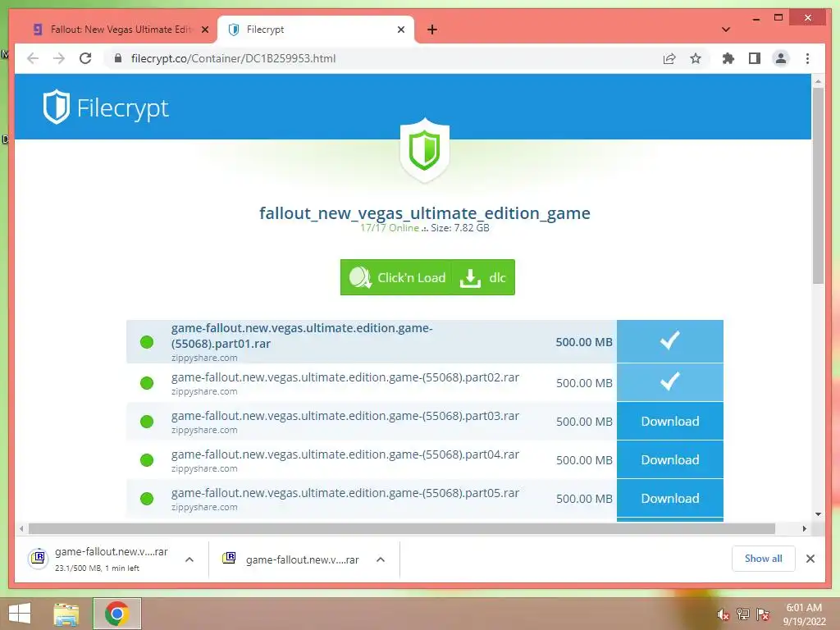Select the part04.rar file name
This screenshot has width=840, height=630.
click(345, 454)
